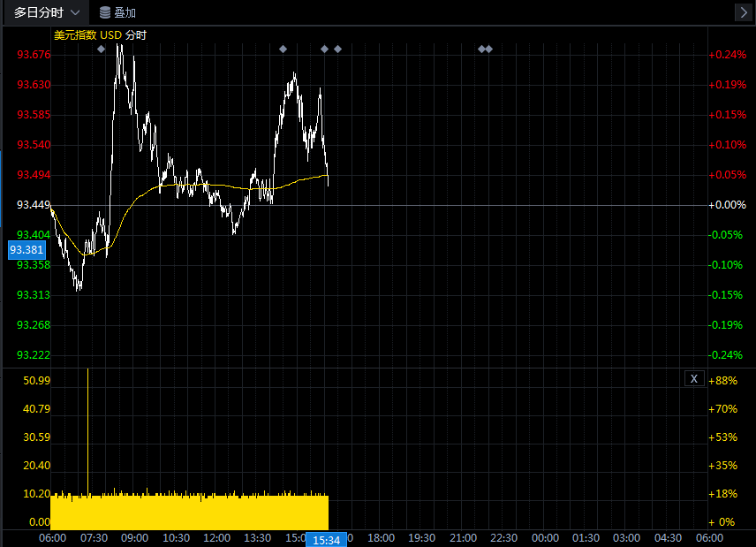Select the diamond marker above 14:30
The image size is (756, 547).
[283, 49]
